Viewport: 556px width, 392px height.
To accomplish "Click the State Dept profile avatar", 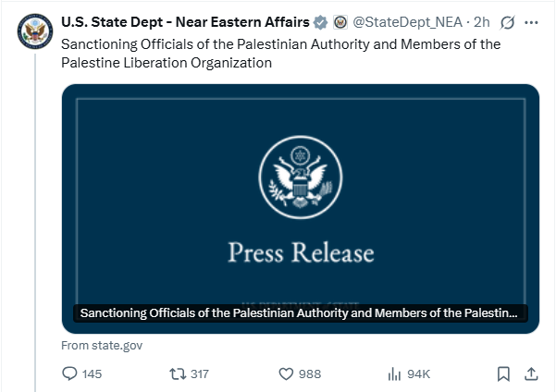I will pos(35,31).
